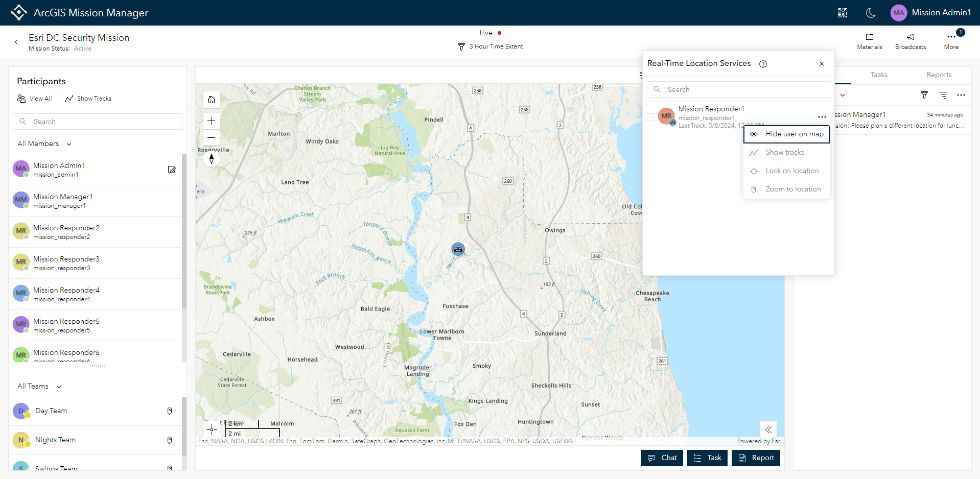Click the Powered by Esri link
This screenshot has width=980, height=479.
coord(759,441)
